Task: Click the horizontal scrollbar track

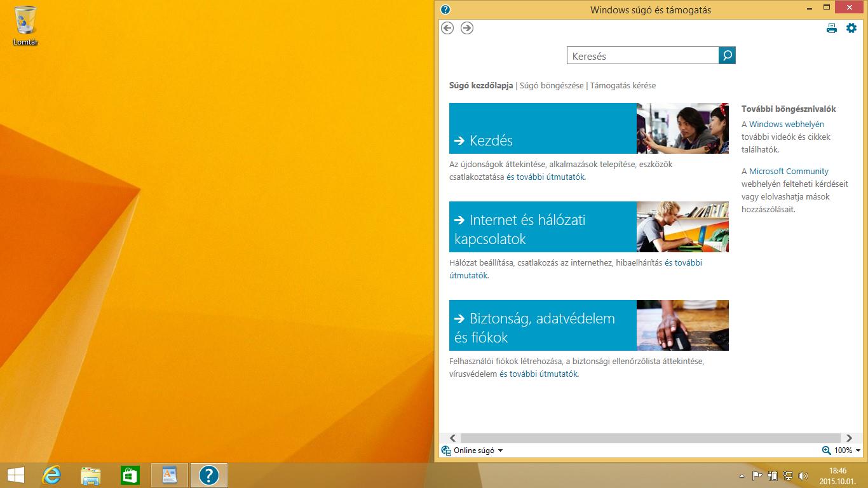Action: tap(651, 438)
